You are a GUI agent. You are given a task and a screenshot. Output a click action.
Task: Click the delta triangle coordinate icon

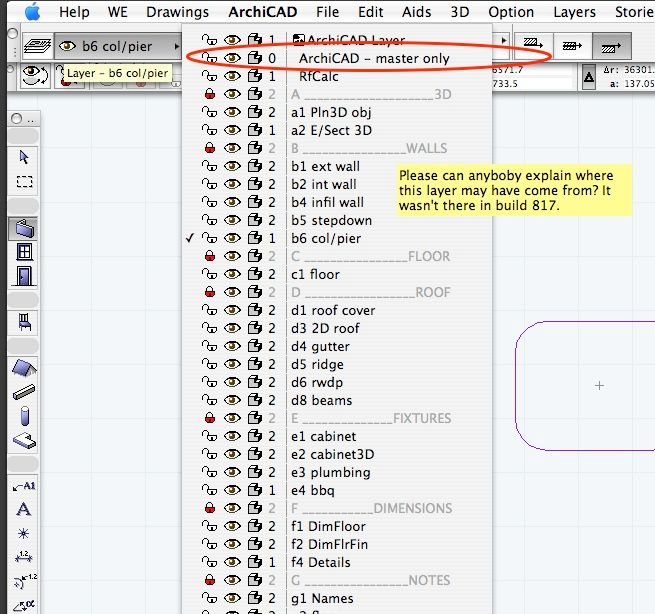(x=589, y=76)
